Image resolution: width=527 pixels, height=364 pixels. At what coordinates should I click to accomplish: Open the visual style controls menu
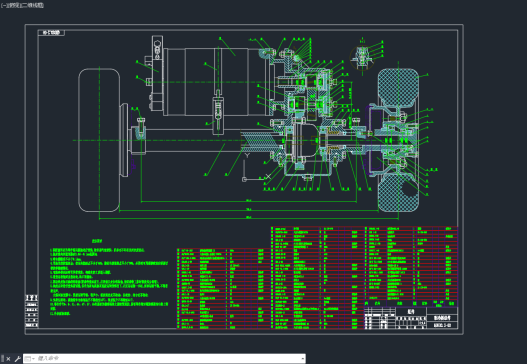click(x=32, y=5)
